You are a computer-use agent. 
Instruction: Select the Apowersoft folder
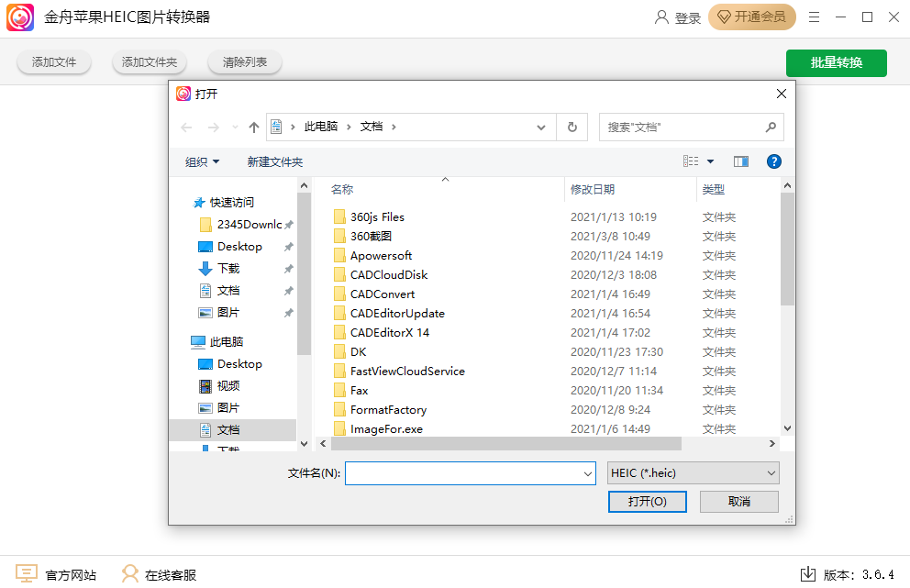382,255
